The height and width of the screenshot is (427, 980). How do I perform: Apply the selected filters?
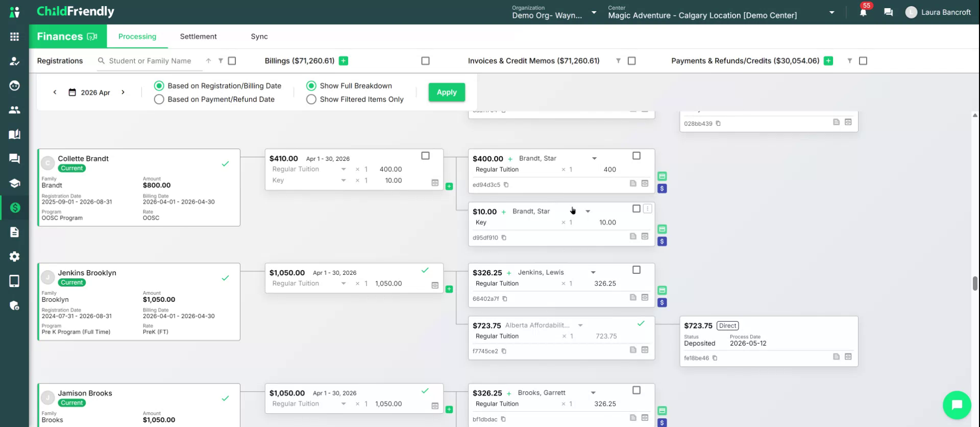[x=447, y=92]
